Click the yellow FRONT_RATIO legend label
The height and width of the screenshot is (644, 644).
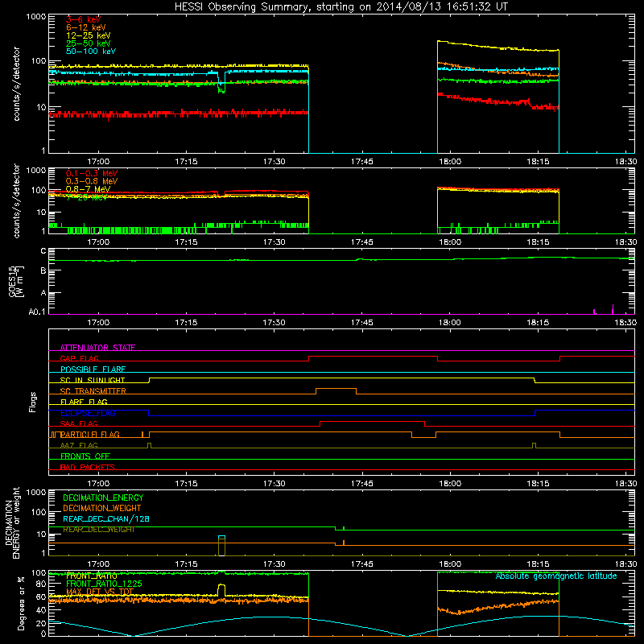(x=92, y=576)
